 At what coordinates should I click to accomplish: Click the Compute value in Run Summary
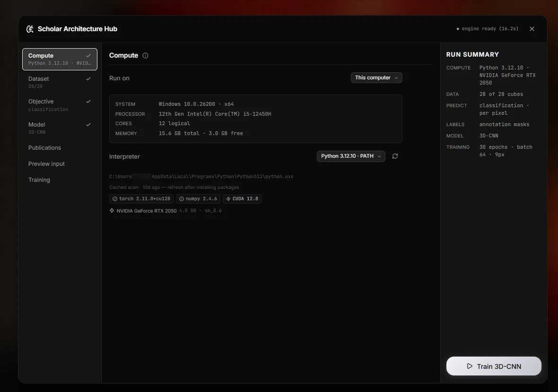point(507,75)
